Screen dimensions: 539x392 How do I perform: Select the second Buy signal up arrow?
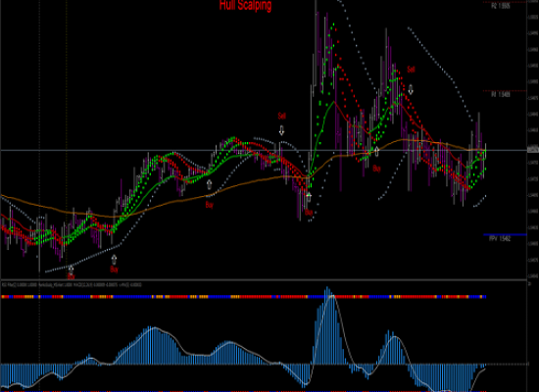click(114, 260)
